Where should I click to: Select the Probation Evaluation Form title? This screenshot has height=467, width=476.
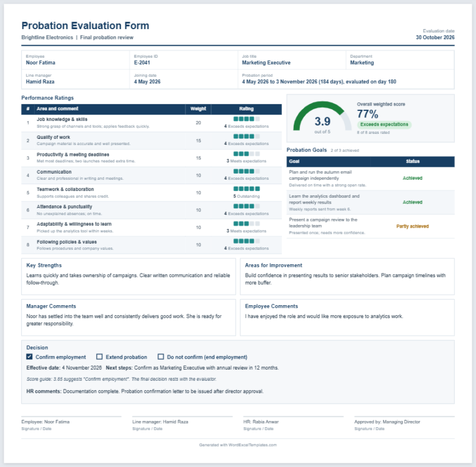coord(86,25)
